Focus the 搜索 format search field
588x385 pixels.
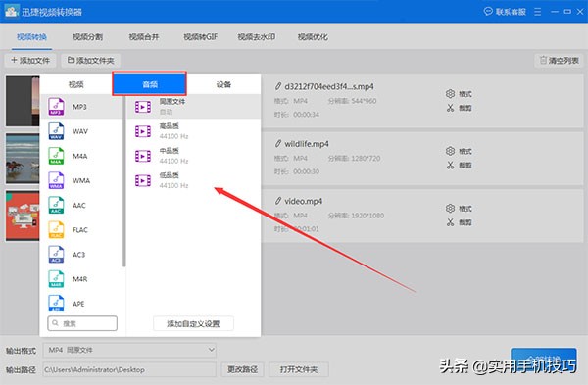point(82,323)
